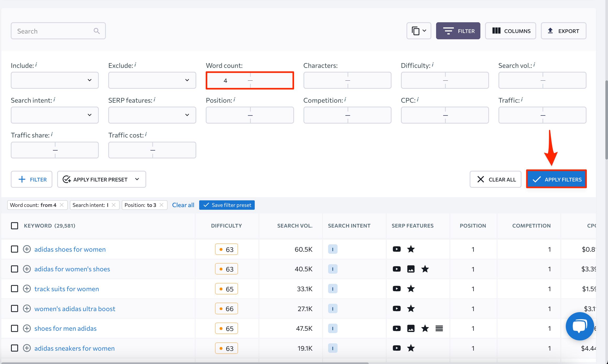Image resolution: width=608 pixels, height=364 pixels.
Task: Click plus icon for adidas sneakers for women
Action: point(27,348)
